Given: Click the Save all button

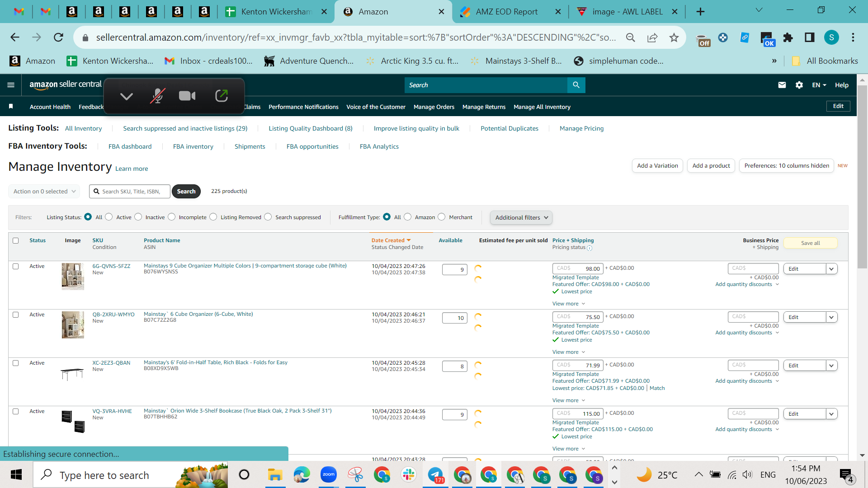Looking at the screenshot, I should (x=810, y=243).
